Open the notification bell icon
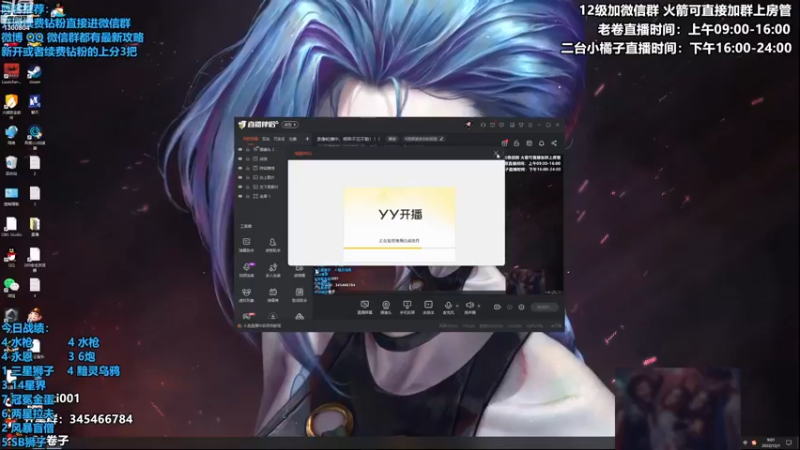Viewport: 800px width, 450px height. [541, 143]
